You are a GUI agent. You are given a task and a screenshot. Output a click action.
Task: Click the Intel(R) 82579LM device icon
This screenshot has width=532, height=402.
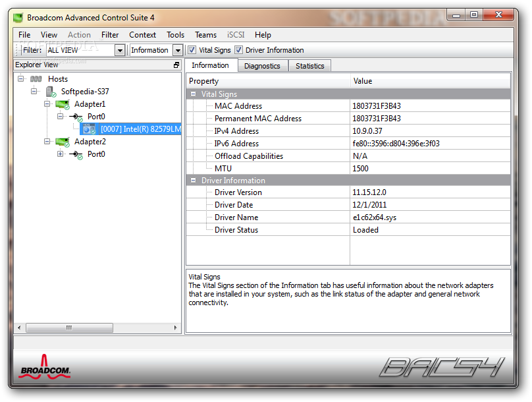tap(90, 129)
